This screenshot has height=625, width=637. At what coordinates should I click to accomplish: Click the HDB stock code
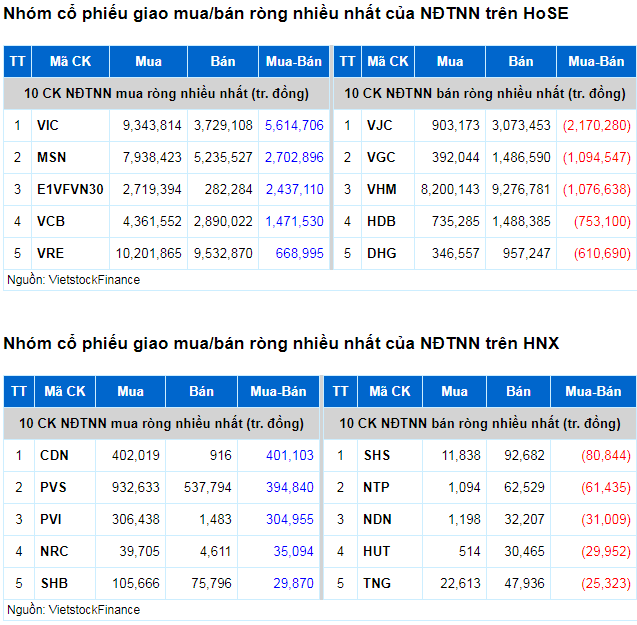381,221
